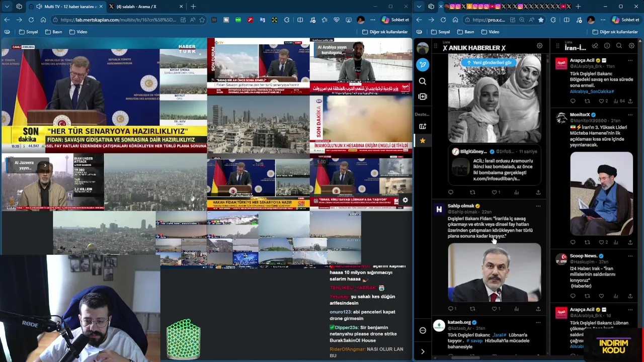Mute Multi TV tab via speaker icon
Screen dimensions: 644x362
[x=39, y=7]
